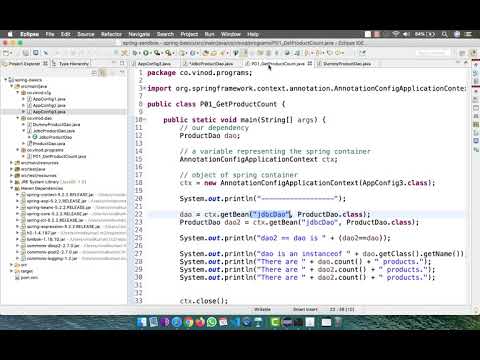Open the Refactor menu

(111, 34)
